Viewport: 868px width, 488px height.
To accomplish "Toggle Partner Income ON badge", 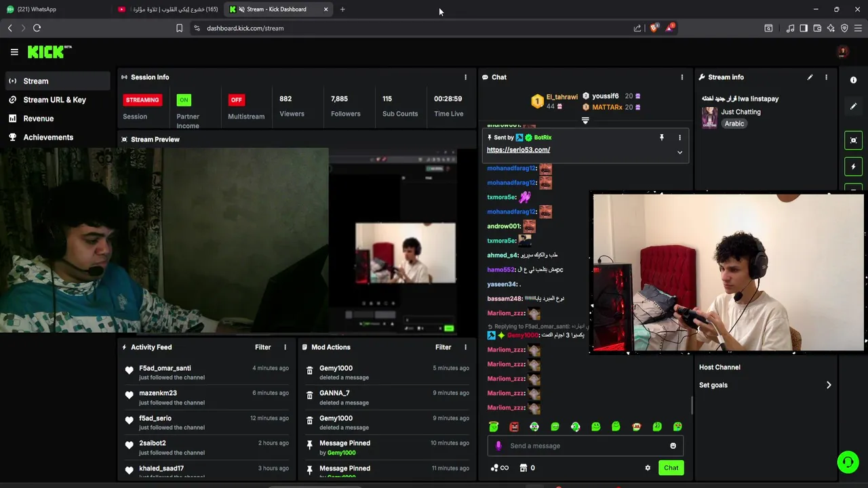I will point(184,100).
